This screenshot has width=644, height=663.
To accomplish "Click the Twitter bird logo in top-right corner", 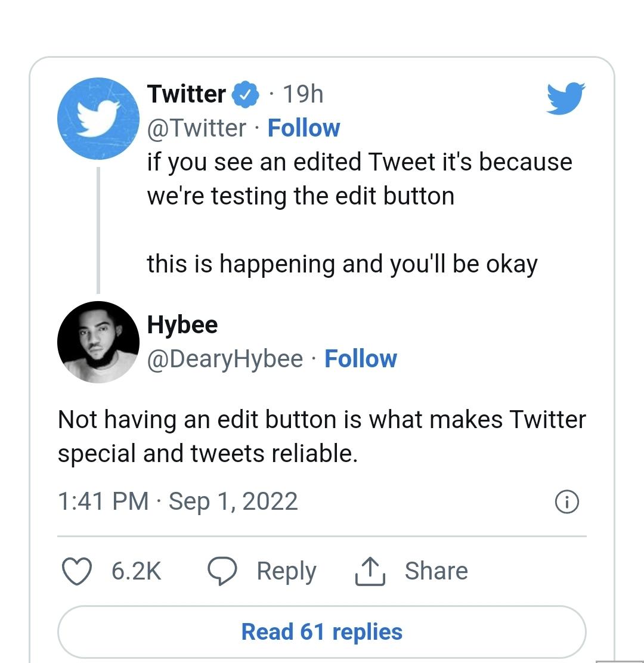I will click(x=565, y=97).
